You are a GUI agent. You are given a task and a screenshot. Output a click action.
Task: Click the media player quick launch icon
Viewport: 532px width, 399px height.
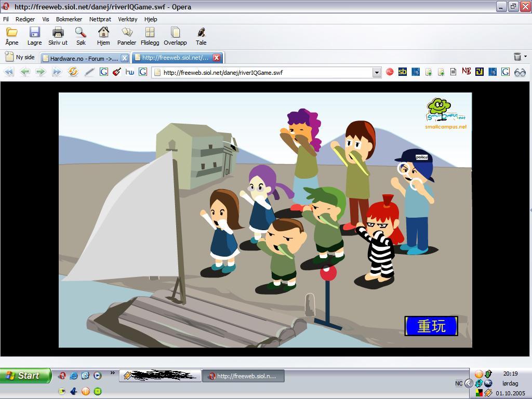97,376
